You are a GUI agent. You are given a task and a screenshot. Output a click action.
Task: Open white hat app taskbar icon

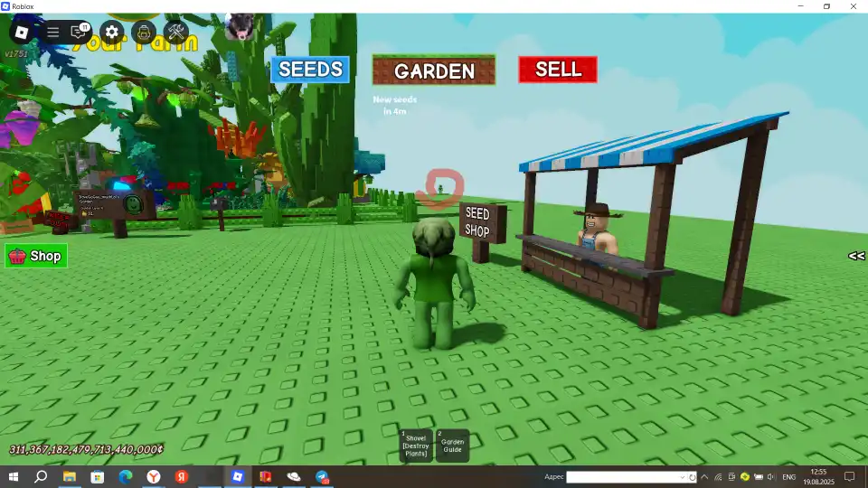click(294, 477)
